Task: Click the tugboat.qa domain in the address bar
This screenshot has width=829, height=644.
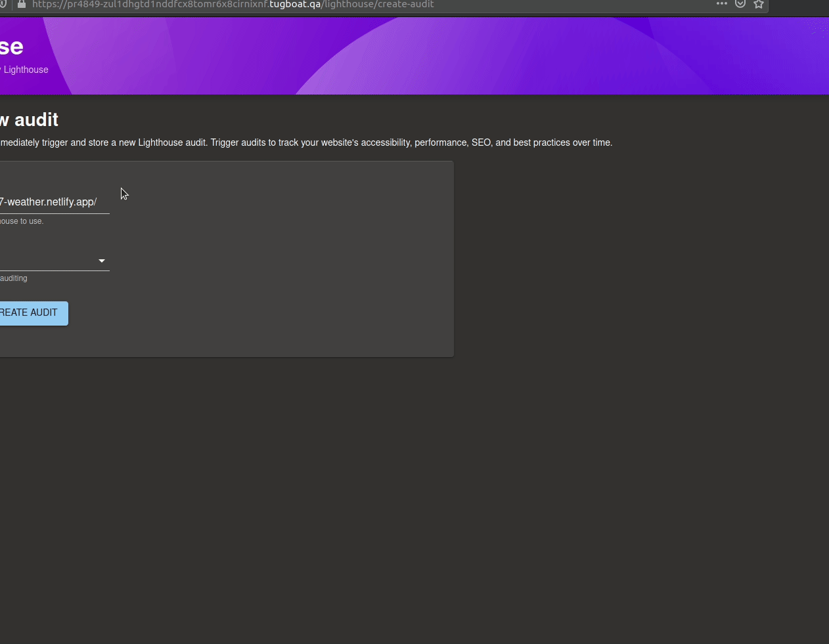Action: [294, 5]
